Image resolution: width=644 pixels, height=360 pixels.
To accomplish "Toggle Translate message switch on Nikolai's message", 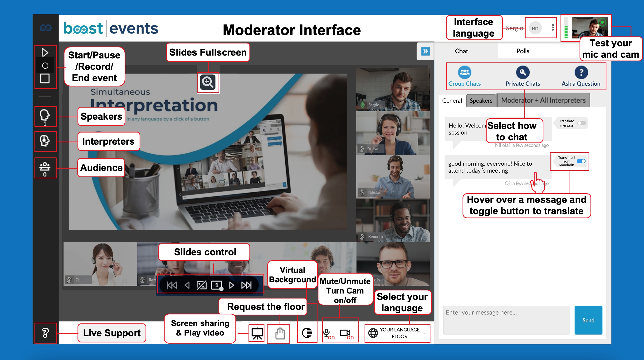I will [581, 123].
